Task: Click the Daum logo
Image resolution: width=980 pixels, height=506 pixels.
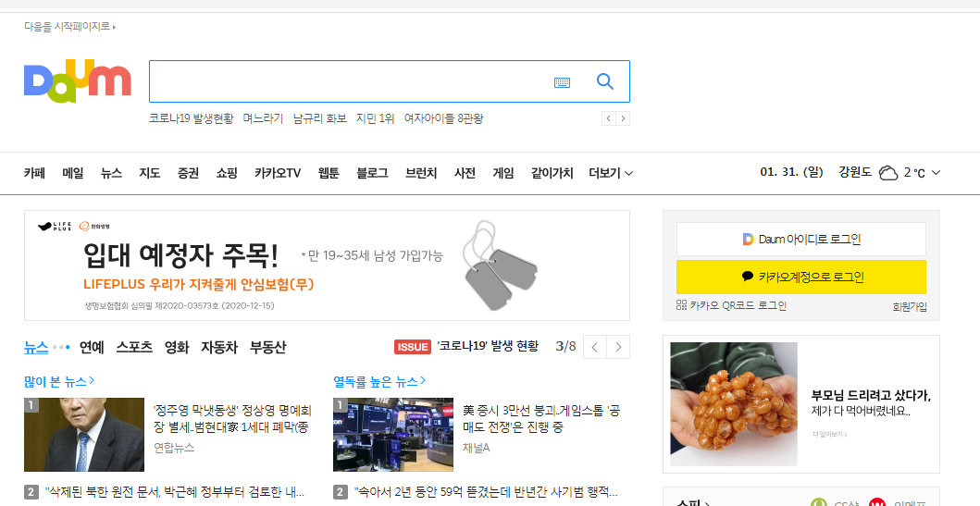Action: 78,81
